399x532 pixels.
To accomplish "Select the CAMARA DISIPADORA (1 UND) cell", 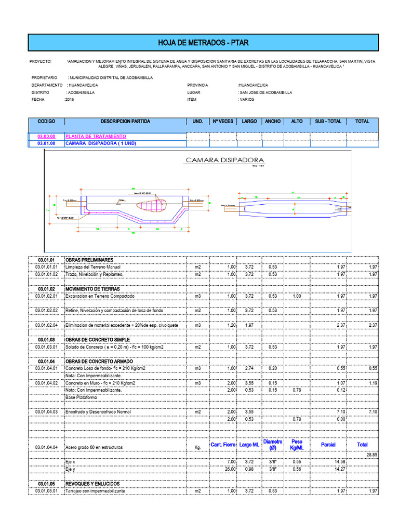I will click(x=125, y=143).
